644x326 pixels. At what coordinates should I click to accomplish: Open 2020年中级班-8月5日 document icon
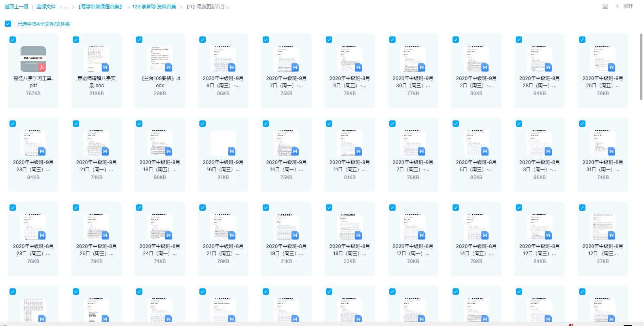point(476,143)
